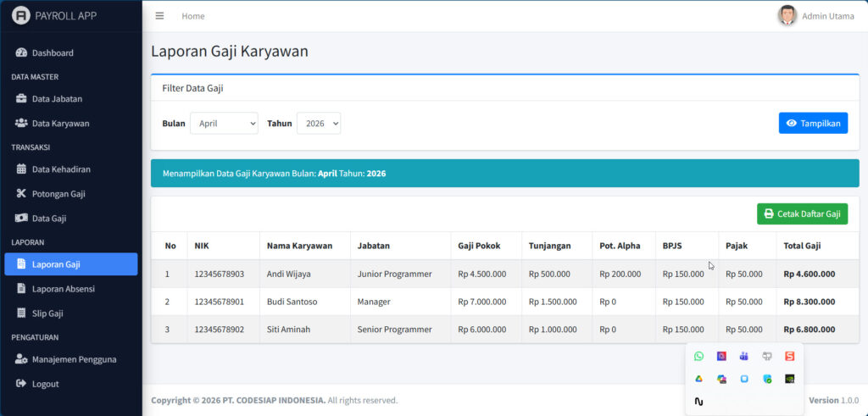This screenshot has width=868, height=416.
Task: Click the Windows Security shield tray icon
Action: click(767, 379)
